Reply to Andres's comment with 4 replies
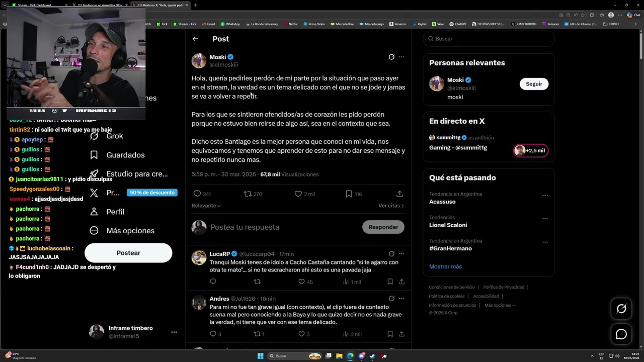 [x=215, y=334]
